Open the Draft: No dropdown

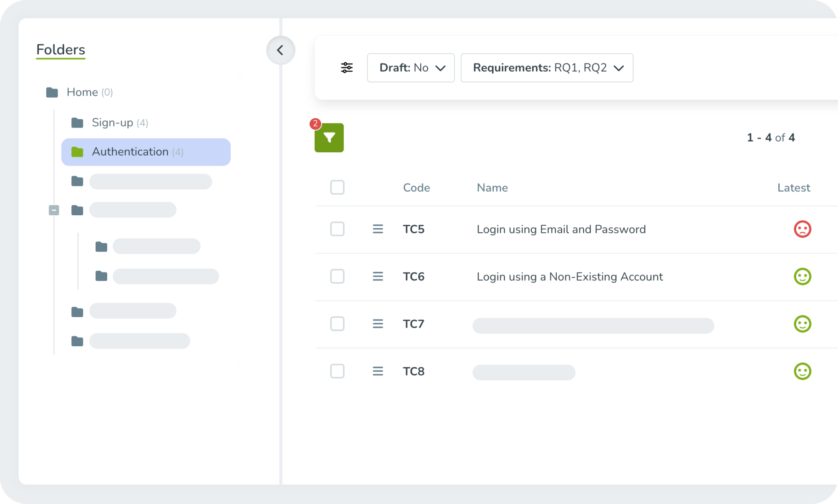(411, 68)
